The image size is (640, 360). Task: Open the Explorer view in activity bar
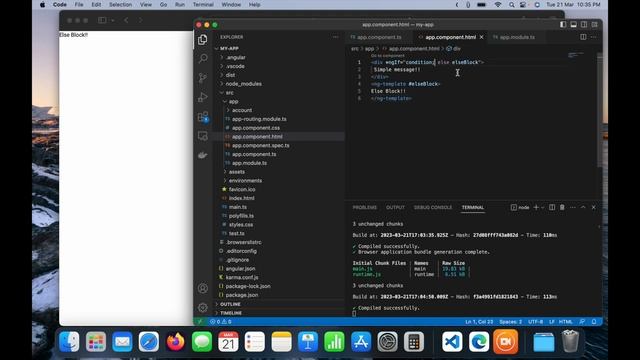tap(202, 40)
